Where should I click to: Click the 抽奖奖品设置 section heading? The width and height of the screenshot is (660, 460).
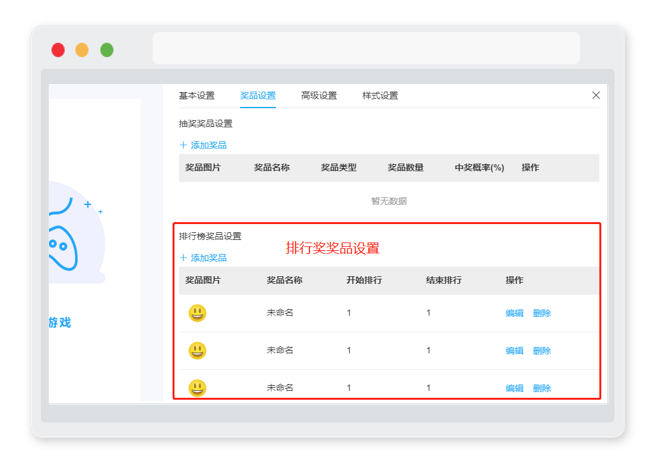205,124
